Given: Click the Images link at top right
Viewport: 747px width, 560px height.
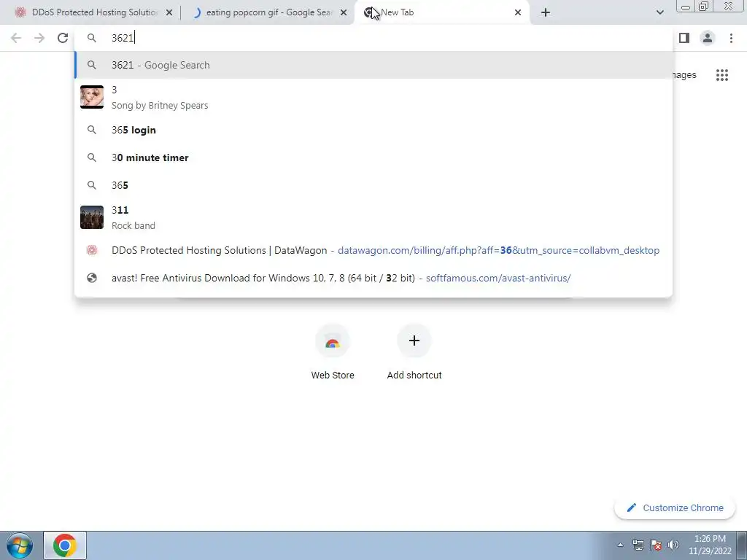Looking at the screenshot, I should [x=684, y=75].
